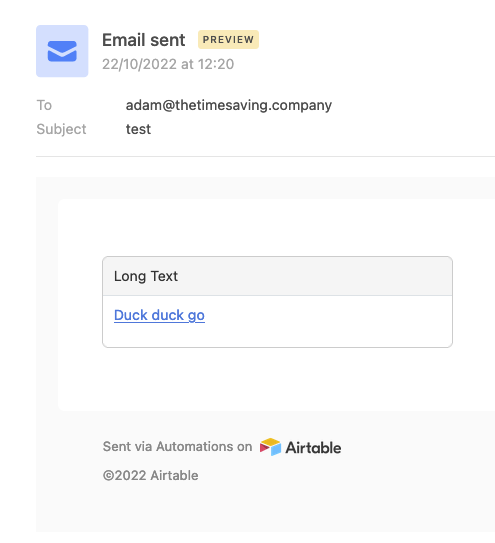
Task: Open the Duck duck go link
Action: (159, 315)
